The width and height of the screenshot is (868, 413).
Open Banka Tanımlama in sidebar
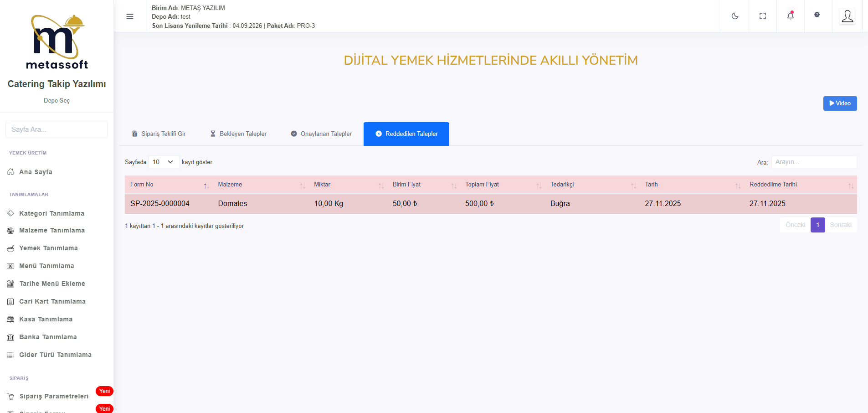pyautogui.click(x=48, y=337)
